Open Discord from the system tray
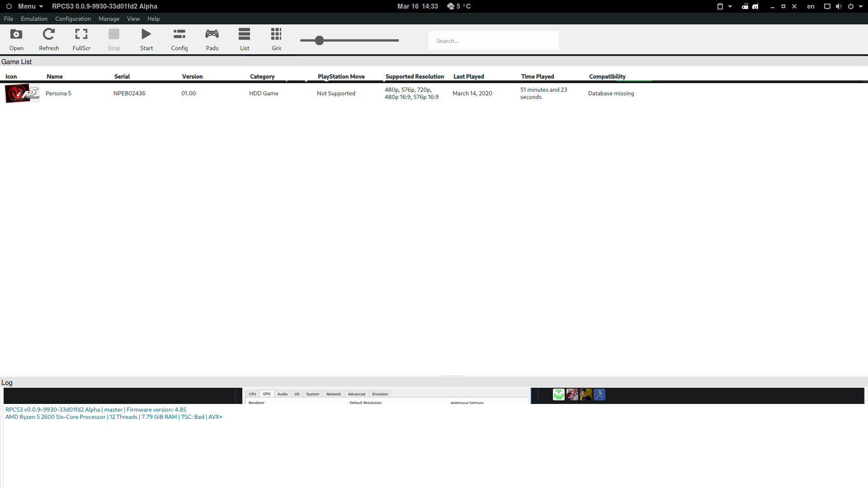Screen dimensions: 868x488 click(755, 6)
